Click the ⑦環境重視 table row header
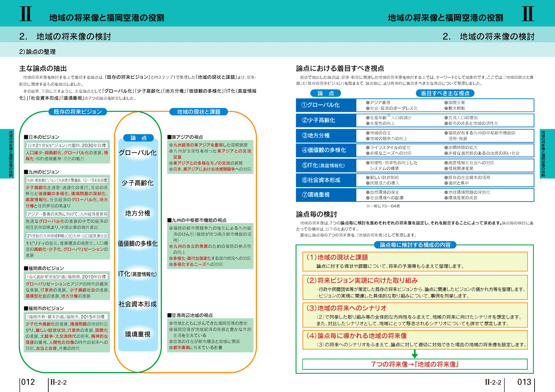 [x=326, y=195]
